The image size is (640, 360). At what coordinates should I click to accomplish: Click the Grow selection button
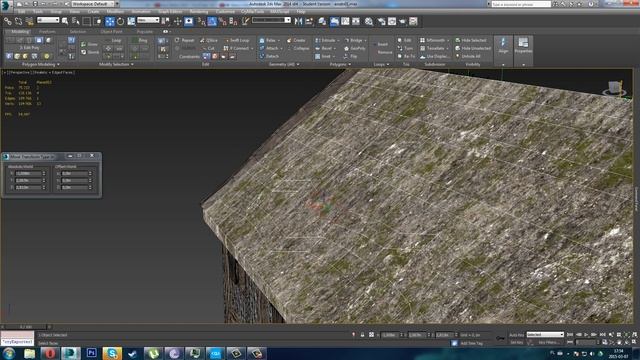coord(90,44)
